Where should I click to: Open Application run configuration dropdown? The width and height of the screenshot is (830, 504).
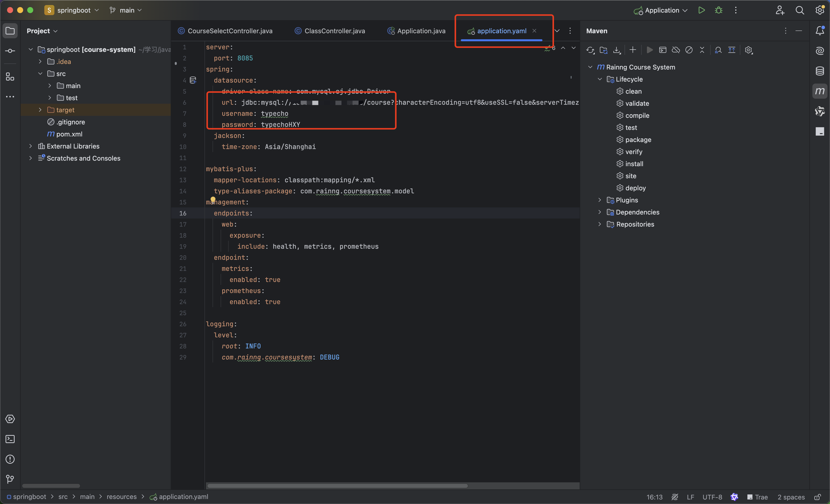coord(661,10)
